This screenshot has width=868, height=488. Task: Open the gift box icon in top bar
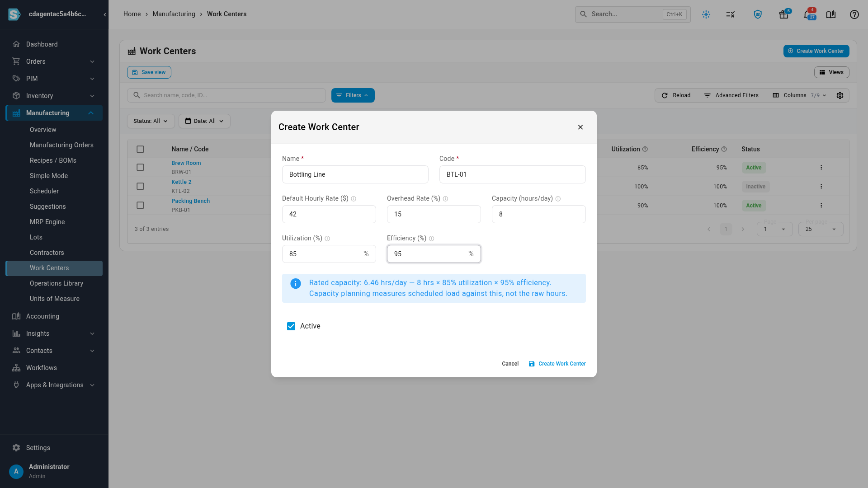(783, 14)
